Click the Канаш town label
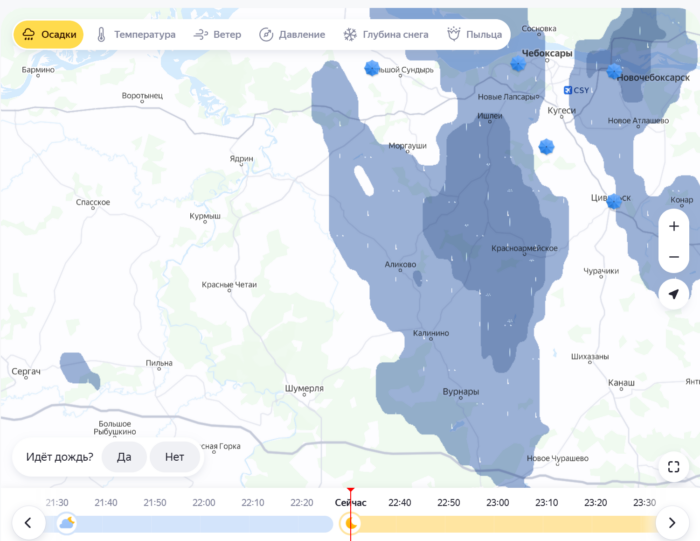 (621, 383)
